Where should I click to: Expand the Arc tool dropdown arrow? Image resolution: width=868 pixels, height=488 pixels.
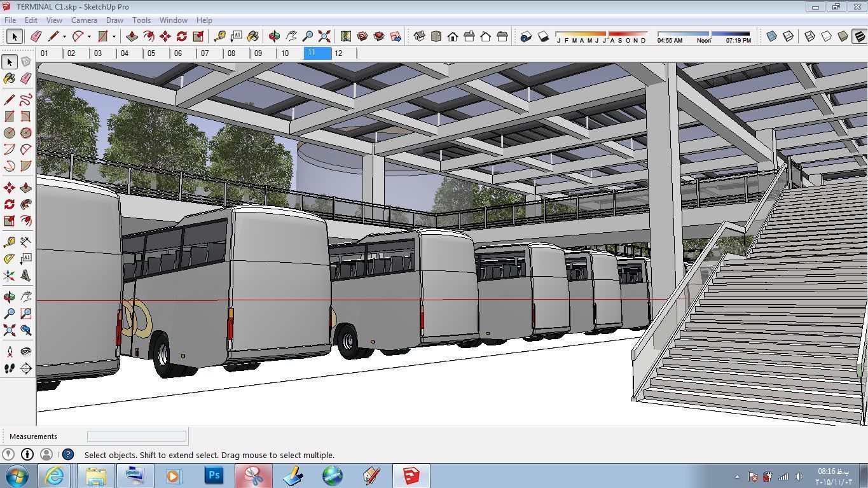89,36
